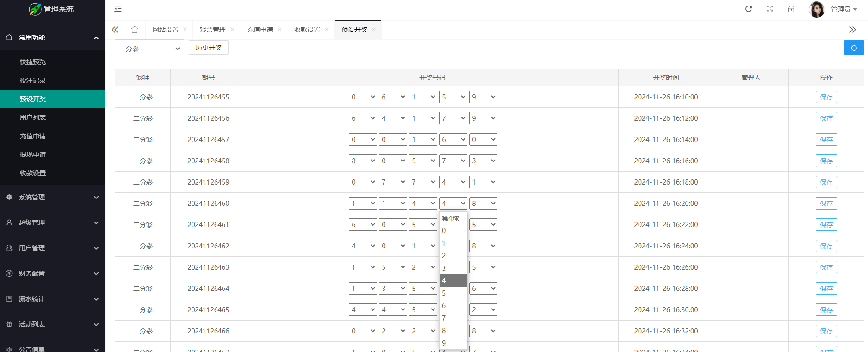Image resolution: width=868 pixels, height=352 pixels.
Task: Expand the 系统管理 sidebar menu
Action: tap(53, 197)
